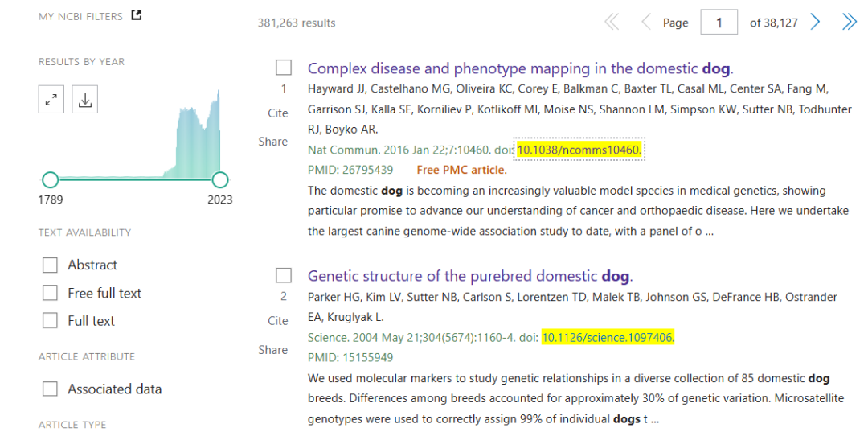868x432 pixels.
Task: Toggle the Associated data filter
Action: [51, 389]
